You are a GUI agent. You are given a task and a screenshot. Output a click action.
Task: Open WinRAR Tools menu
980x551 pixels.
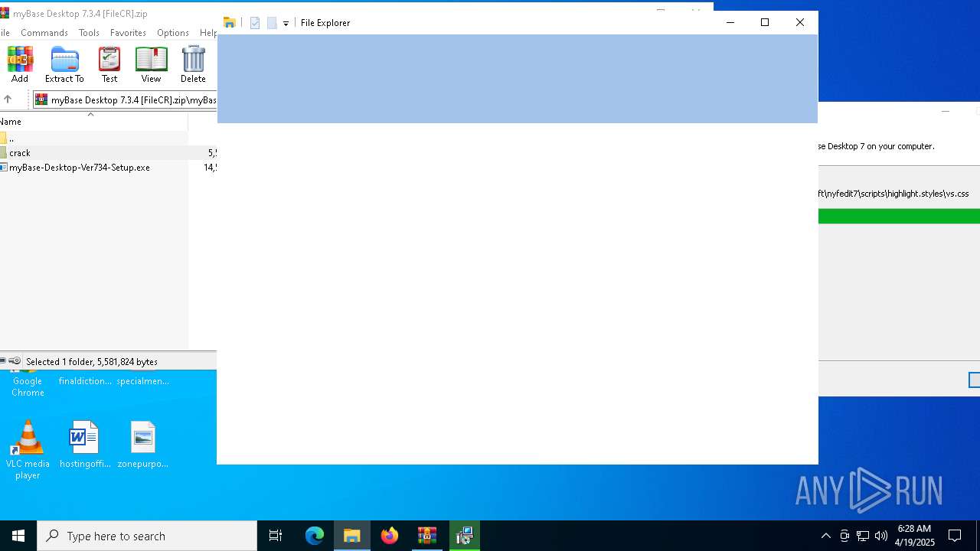89,33
